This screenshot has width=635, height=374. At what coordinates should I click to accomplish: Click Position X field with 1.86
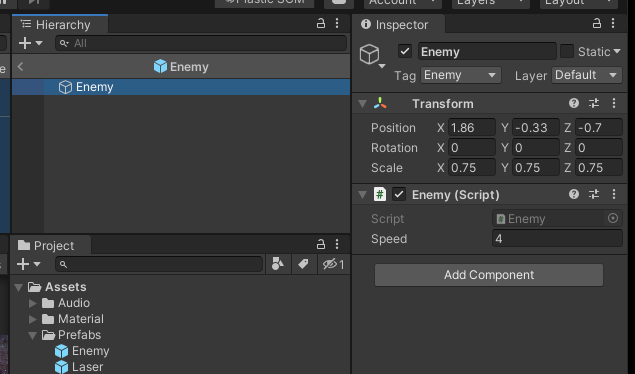pos(472,128)
